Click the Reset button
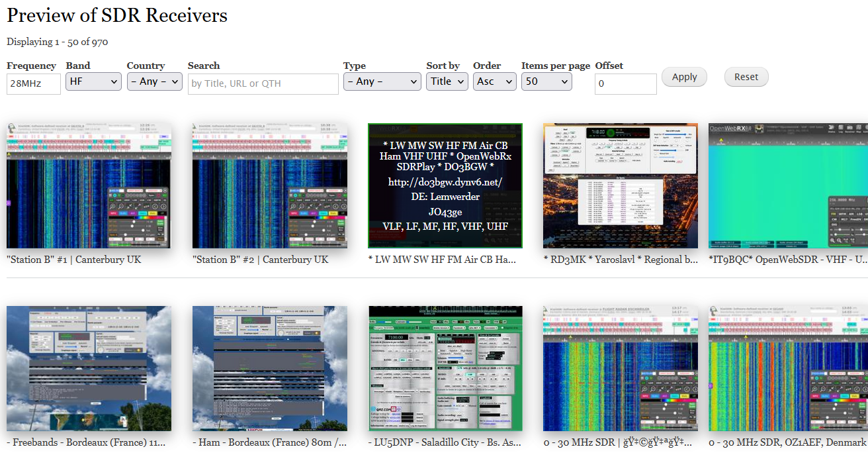 click(746, 77)
